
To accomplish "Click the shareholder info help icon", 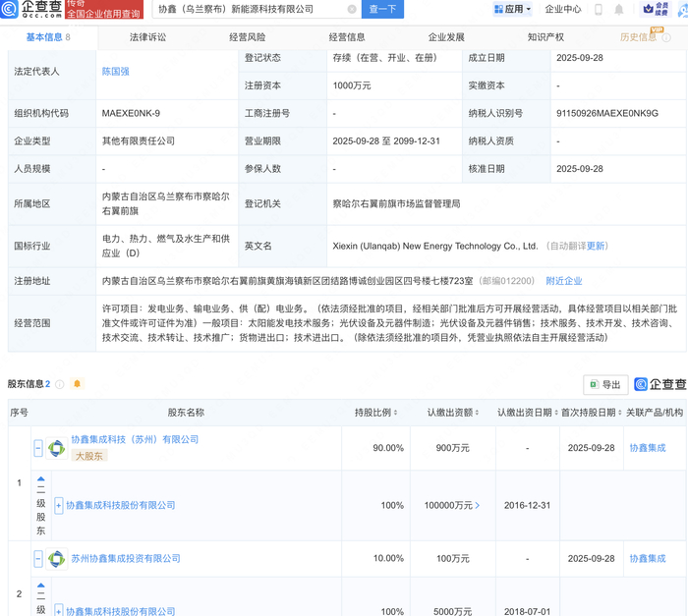I will coord(60,384).
